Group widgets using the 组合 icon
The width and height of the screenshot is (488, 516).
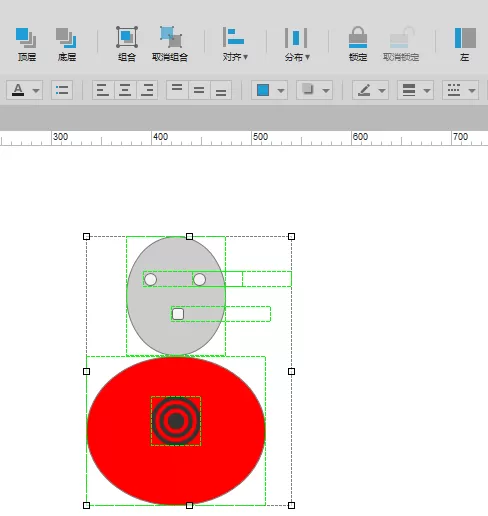[x=127, y=44]
